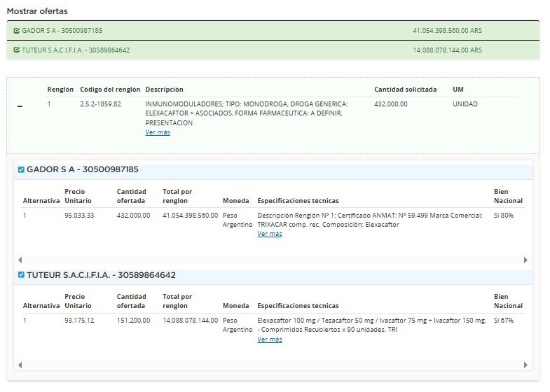Click left scroll arrow of TUTEUR table
Screen dimensions: 550x392
[20, 365]
